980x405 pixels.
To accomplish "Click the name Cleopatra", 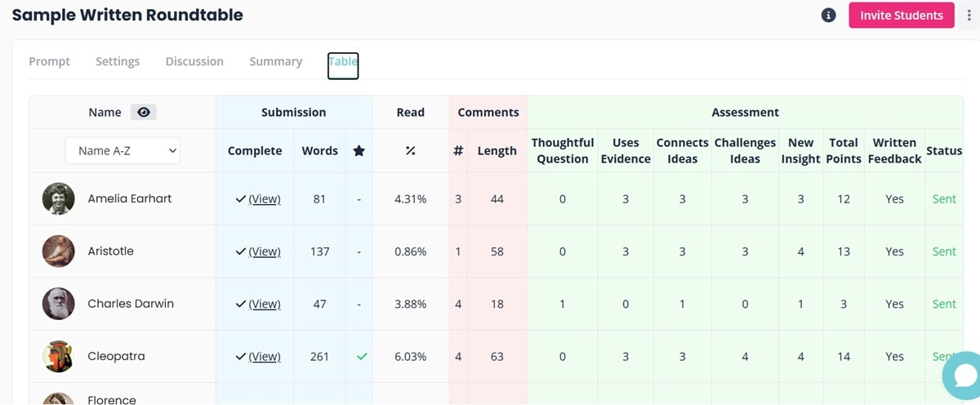I will (x=116, y=357).
